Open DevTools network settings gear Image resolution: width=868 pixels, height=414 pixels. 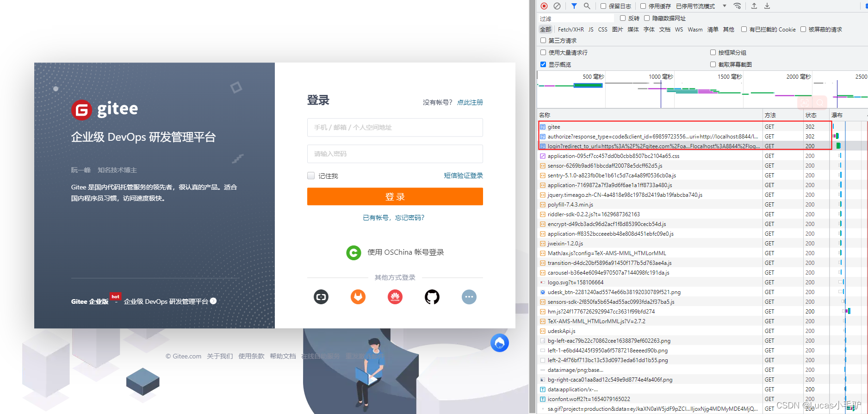[866, 6]
